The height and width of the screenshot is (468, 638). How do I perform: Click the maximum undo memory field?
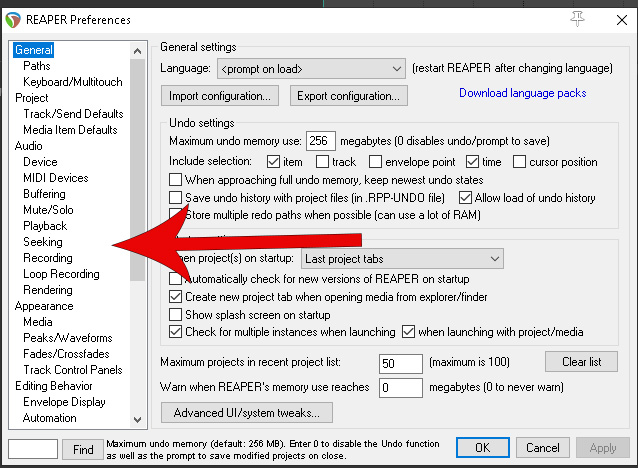click(x=321, y=141)
